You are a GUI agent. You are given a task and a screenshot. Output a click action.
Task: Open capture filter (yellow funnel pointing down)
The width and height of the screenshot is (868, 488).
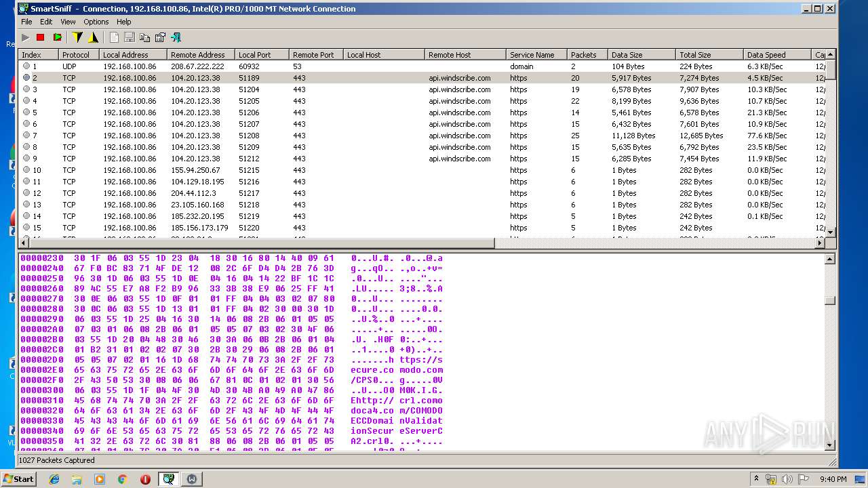coord(77,37)
